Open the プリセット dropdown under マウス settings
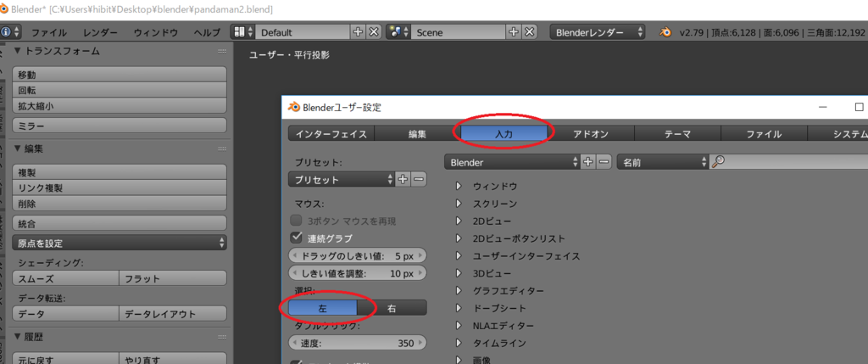 coord(342,180)
